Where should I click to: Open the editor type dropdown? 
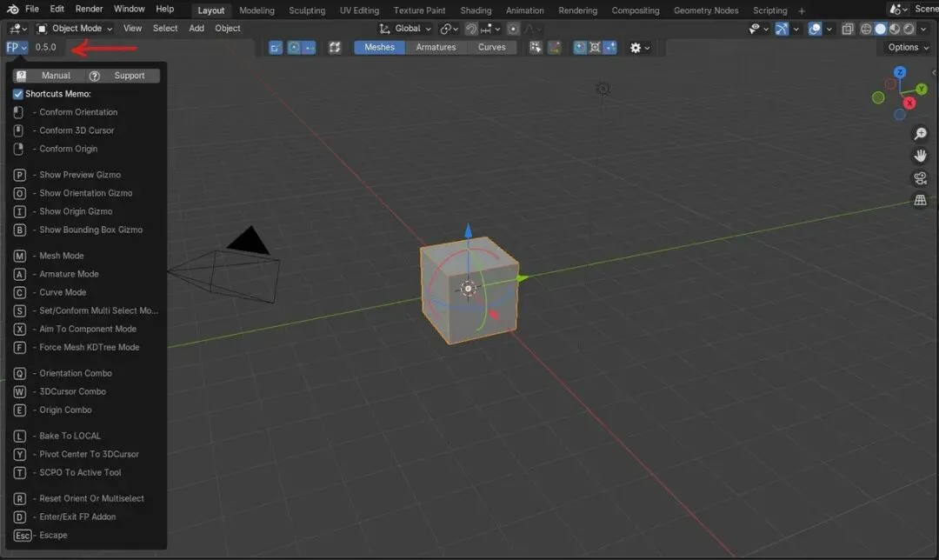(x=17, y=28)
